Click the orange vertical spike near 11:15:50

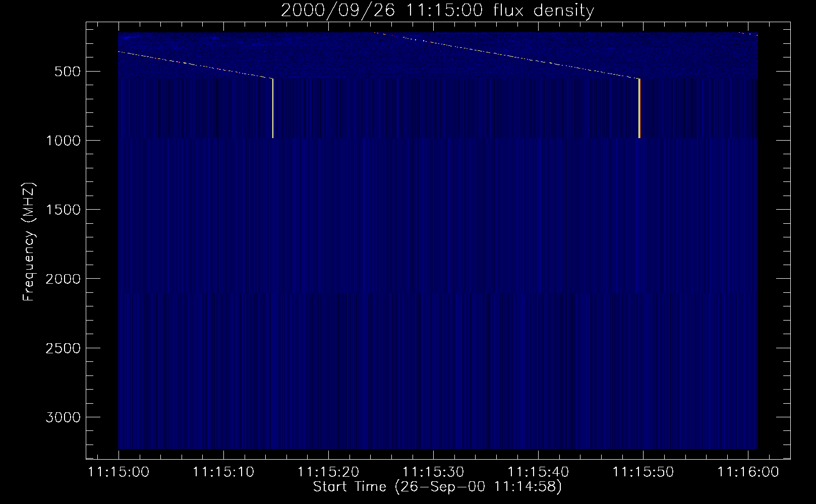tap(639, 108)
